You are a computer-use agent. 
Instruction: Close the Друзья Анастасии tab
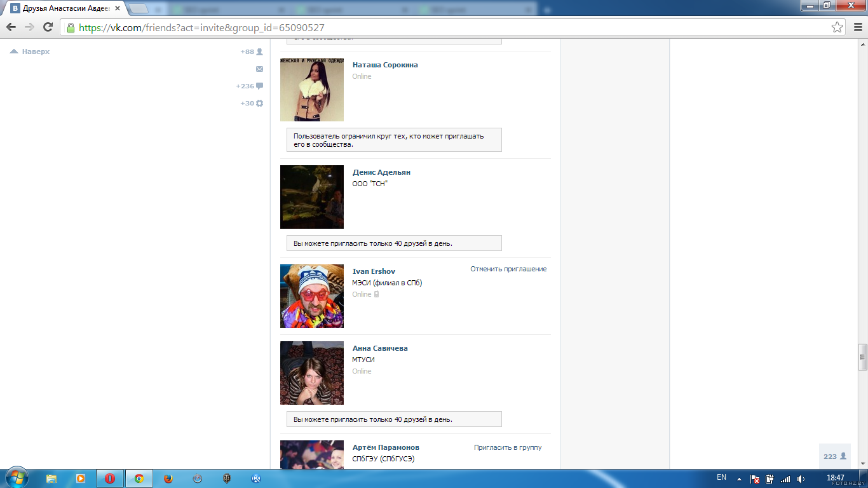click(x=118, y=9)
